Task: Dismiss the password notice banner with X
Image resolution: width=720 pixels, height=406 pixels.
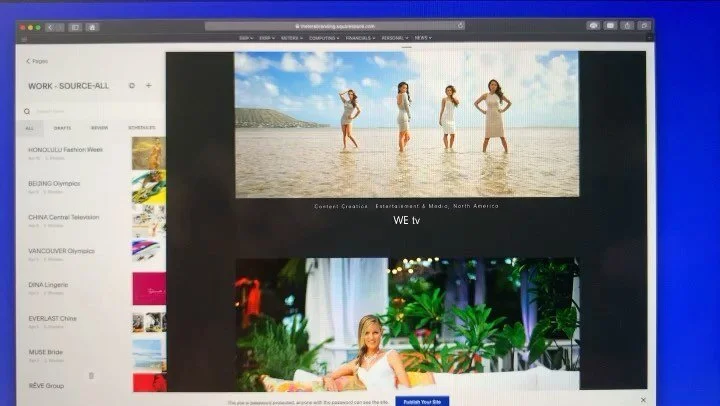Action: click(643, 400)
